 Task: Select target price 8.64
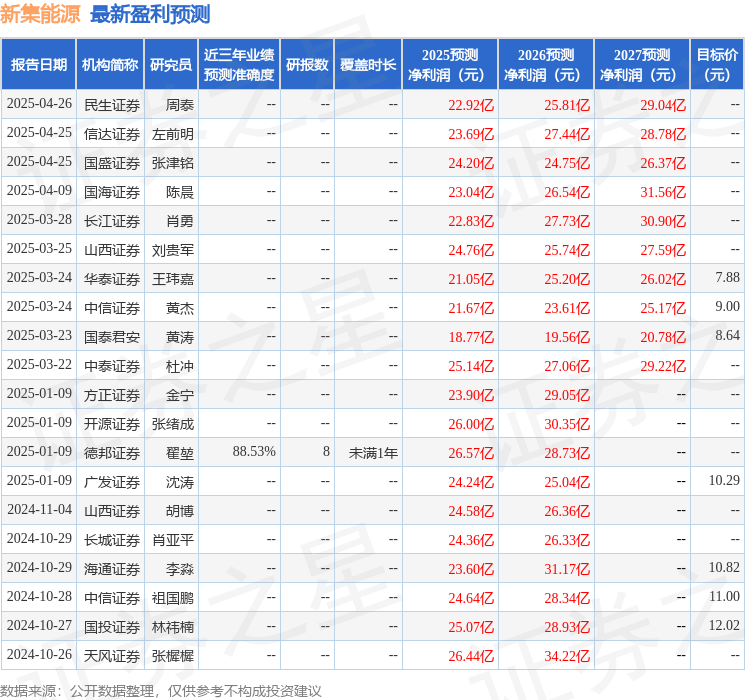click(727, 335)
